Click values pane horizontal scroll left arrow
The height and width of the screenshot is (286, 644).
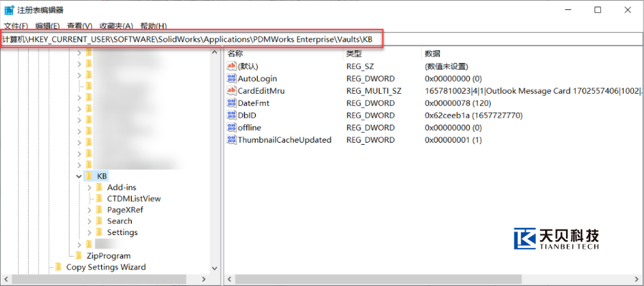coord(229,279)
